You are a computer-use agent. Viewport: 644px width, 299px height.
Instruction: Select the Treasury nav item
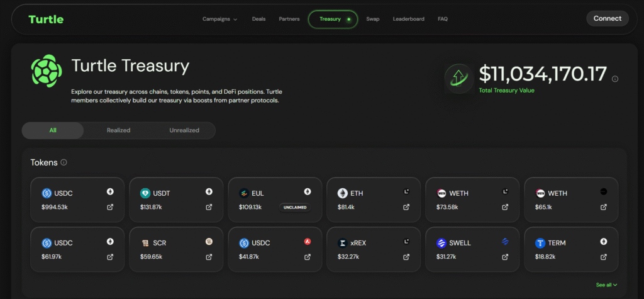[x=333, y=19]
